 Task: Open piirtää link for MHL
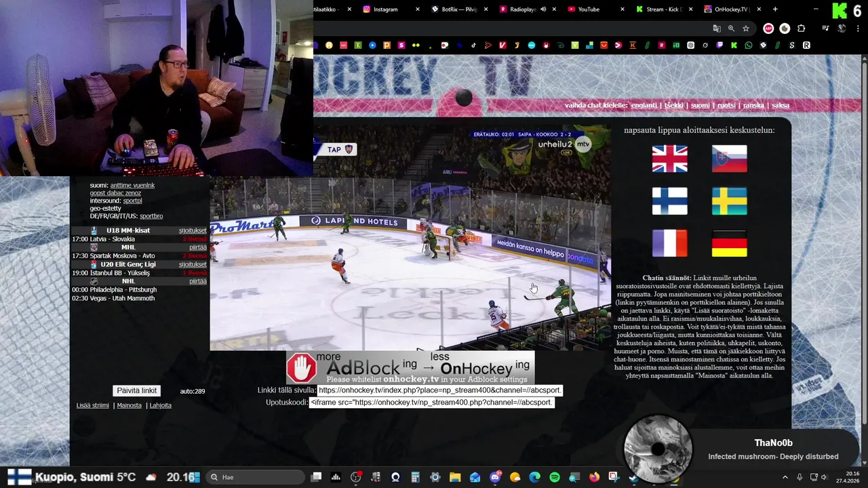click(x=198, y=247)
